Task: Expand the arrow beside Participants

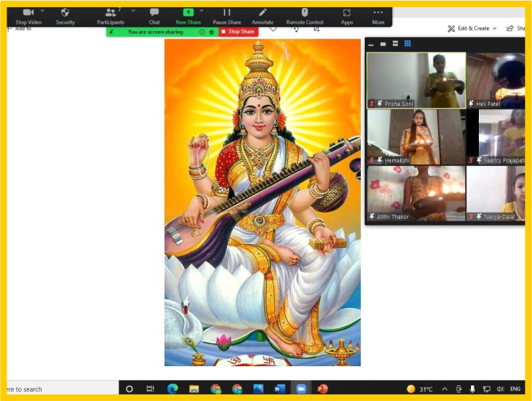Action: 133,11
